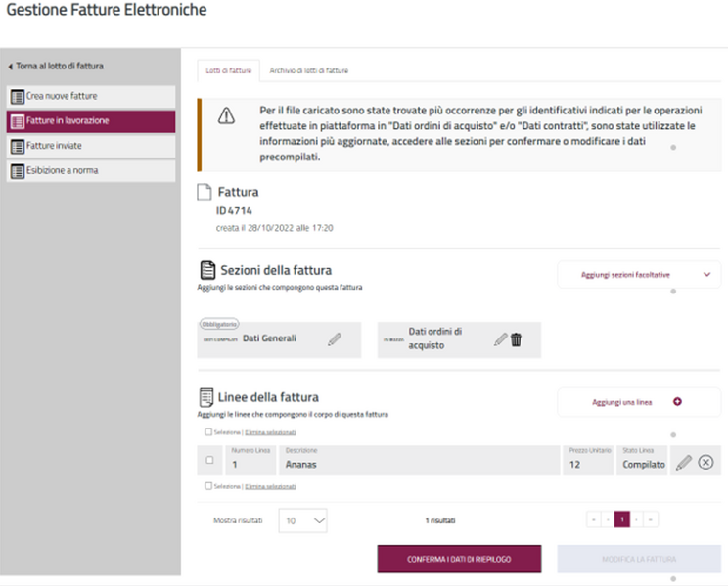
Task: Tick the checkbox on the Ananas row
Action: coord(209,461)
